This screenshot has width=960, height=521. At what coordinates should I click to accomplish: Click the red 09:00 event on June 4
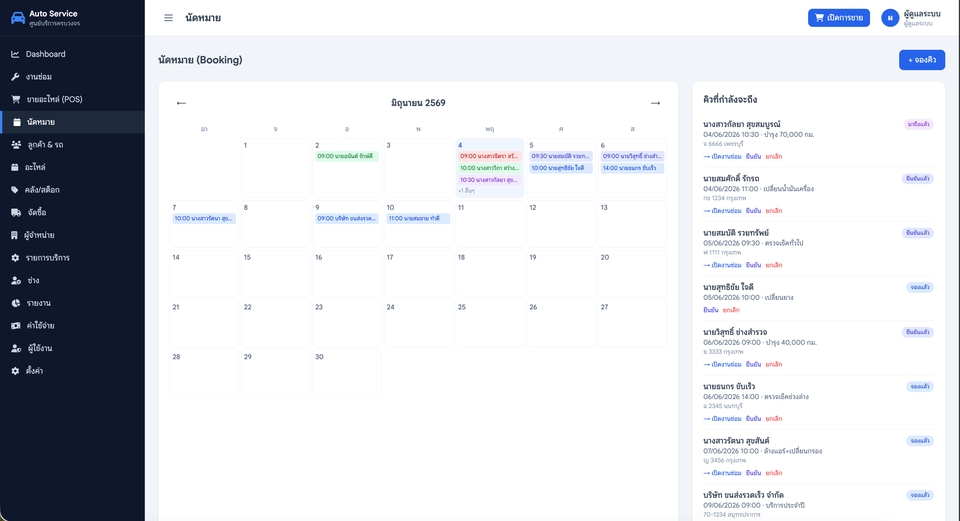click(x=489, y=156)
